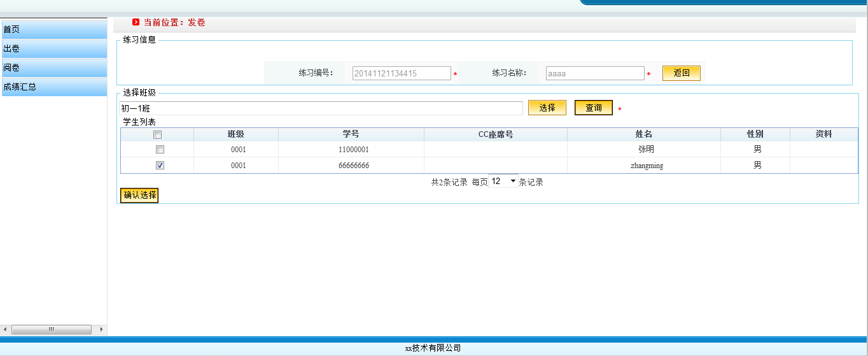Click the red arrow icon before 当前位置
This screenshot has height=356, width=868.
(136, 22)
